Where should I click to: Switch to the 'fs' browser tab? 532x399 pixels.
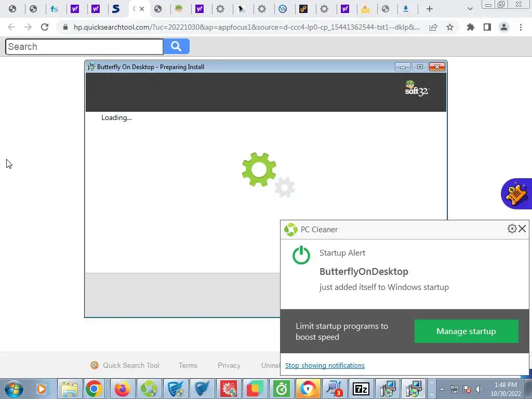click(x=54, y=9)
